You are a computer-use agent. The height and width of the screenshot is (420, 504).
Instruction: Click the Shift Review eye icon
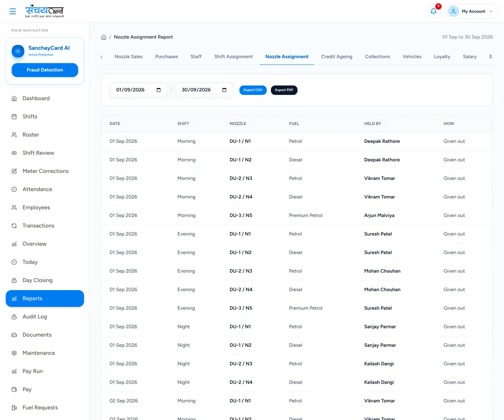(14, 153)
